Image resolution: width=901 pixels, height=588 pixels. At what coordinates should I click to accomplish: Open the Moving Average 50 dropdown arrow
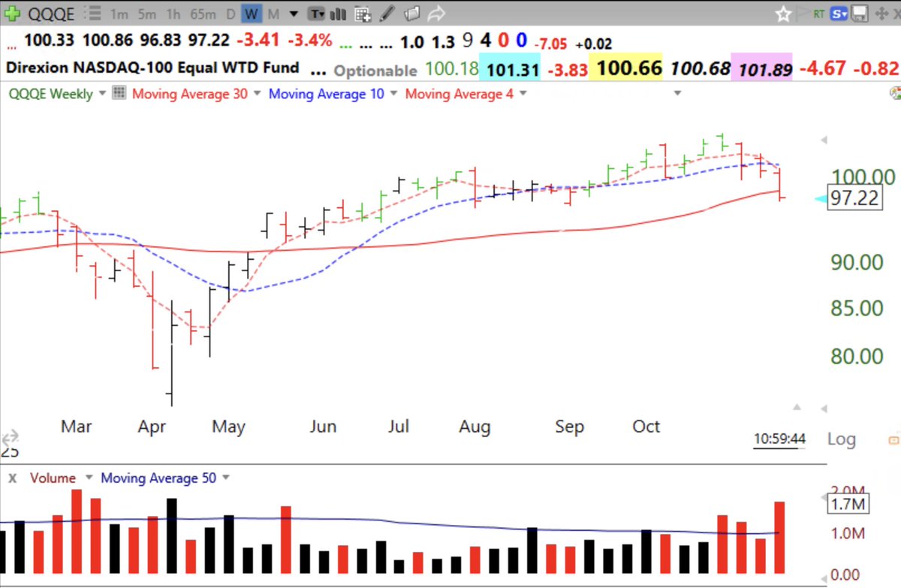pos(225,478)
